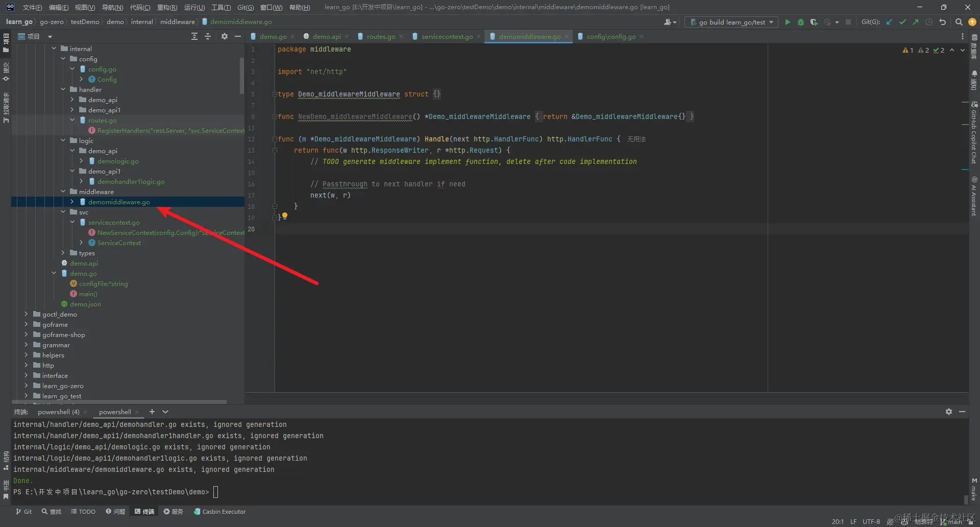Viewport: 980px width, 527px height.
Task: Open run configuration dropdown go build
Action: pyautogui.click(x=731, y=22)
